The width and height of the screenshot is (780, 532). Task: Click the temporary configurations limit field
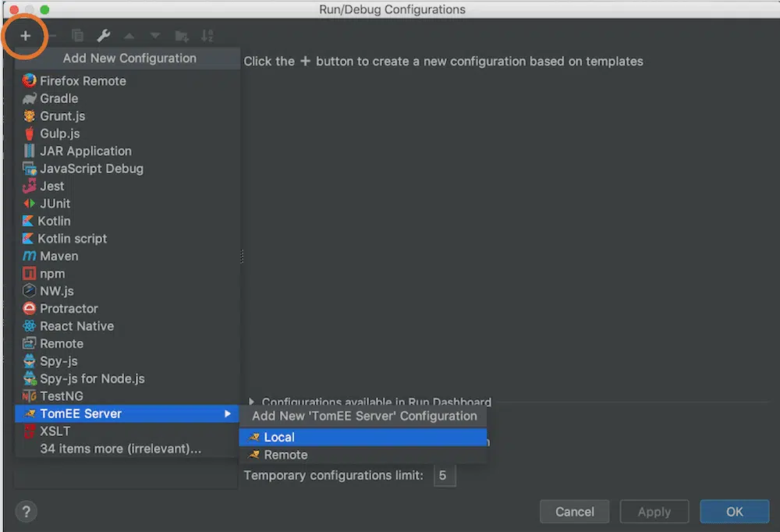pyautogui.click(x=444, y=475)
